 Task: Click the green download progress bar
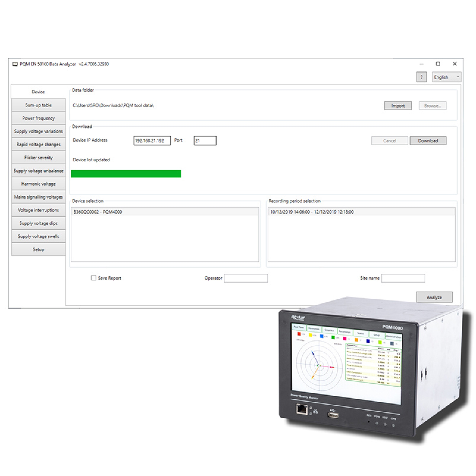click(126, 174)
